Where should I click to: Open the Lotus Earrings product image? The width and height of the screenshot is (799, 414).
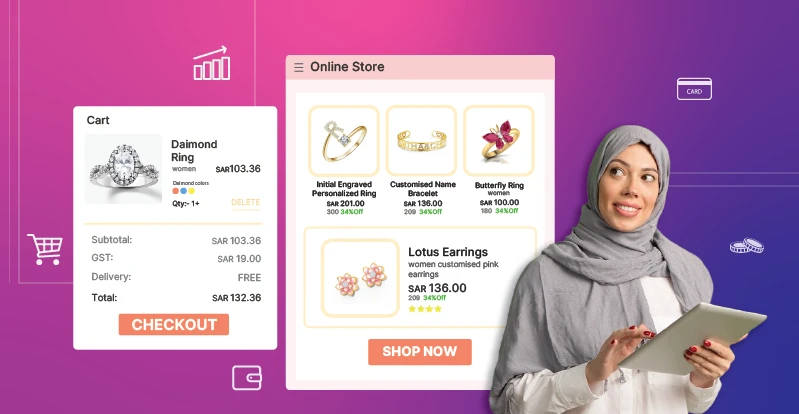pyautogui.click(x=360, y=278)
